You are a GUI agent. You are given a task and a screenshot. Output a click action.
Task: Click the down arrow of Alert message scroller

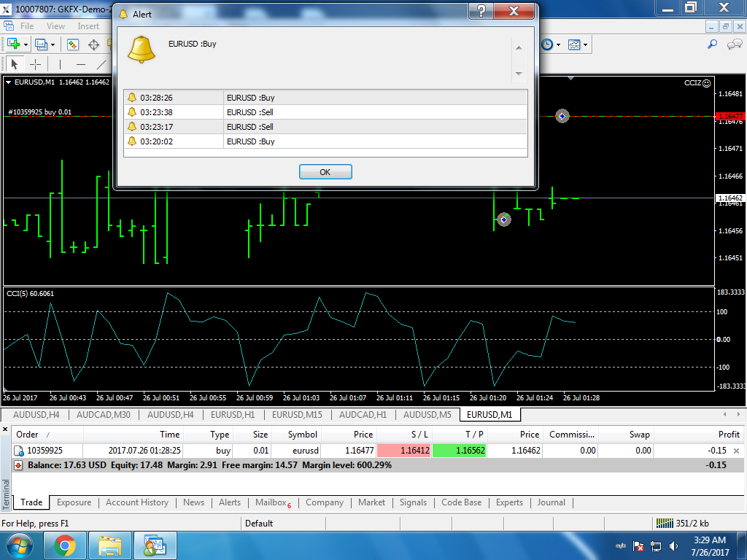pyautogui.click(x=519, y=74)
